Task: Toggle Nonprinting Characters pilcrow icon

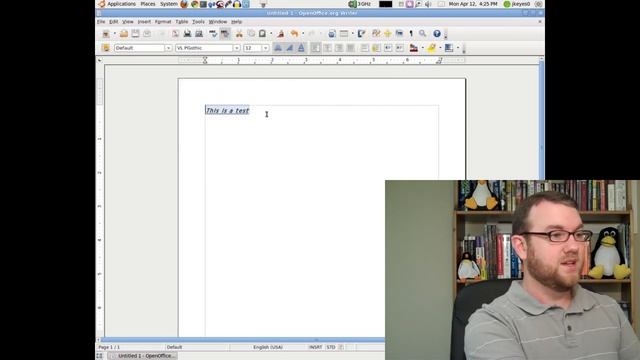Action: coord(411,34)
